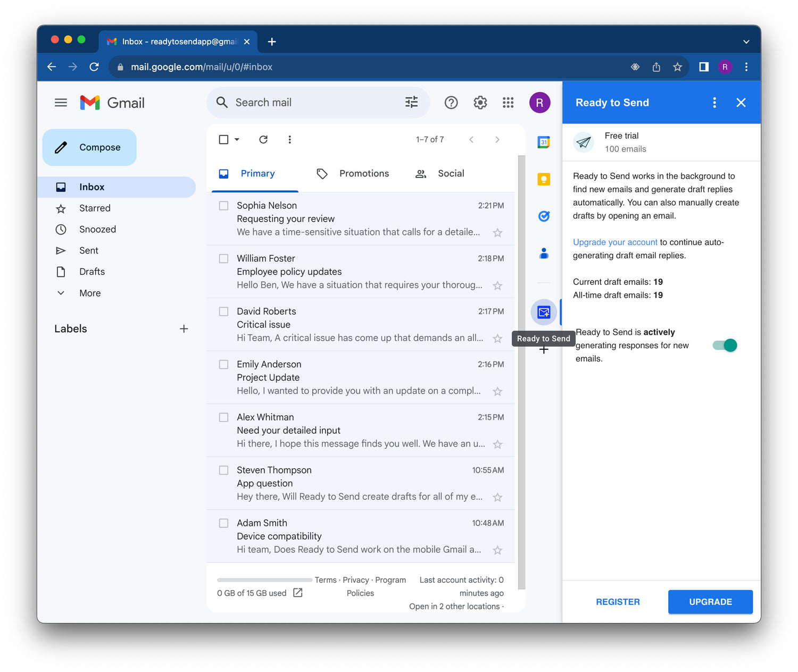Click the Ready to Send add-on icon
The image size is (798, 672).
point(543,312)
